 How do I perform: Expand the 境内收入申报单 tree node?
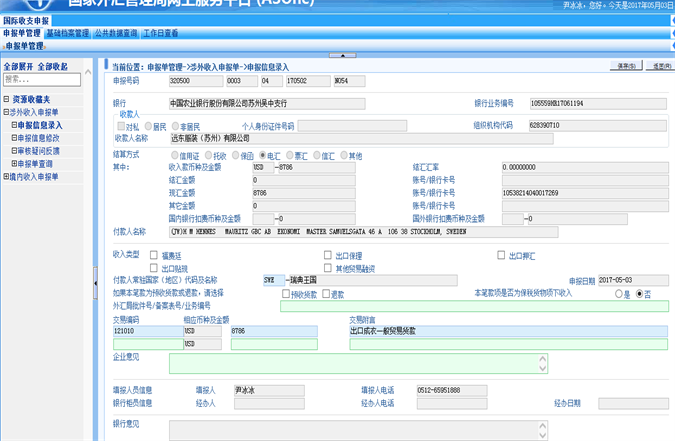pos(7,177)
